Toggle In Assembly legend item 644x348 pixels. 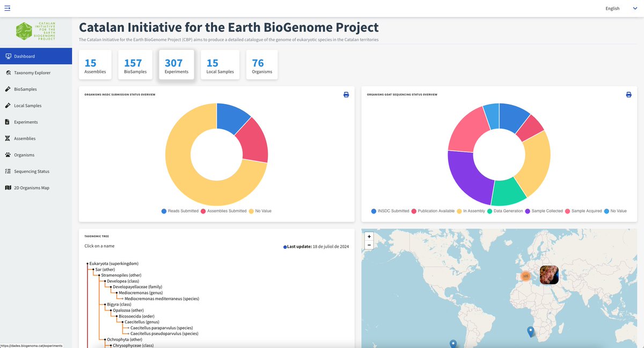coord(471,211)
